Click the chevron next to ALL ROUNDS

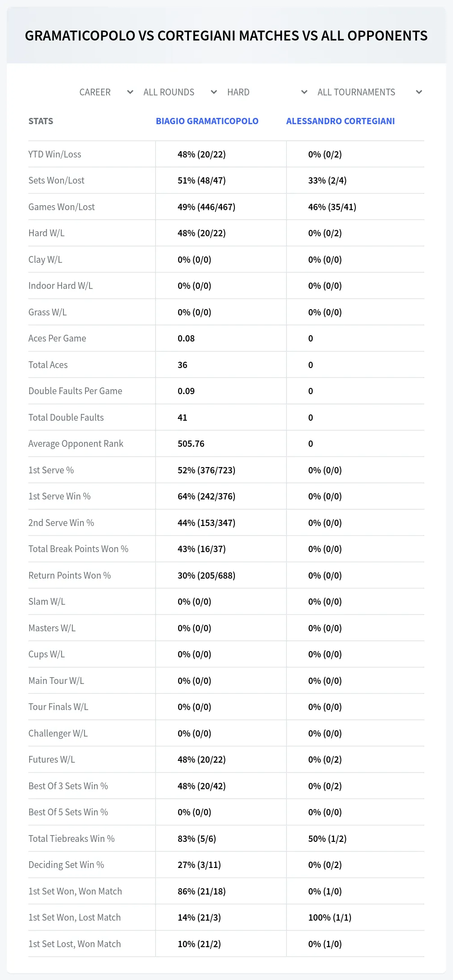[x=214, y=92]
